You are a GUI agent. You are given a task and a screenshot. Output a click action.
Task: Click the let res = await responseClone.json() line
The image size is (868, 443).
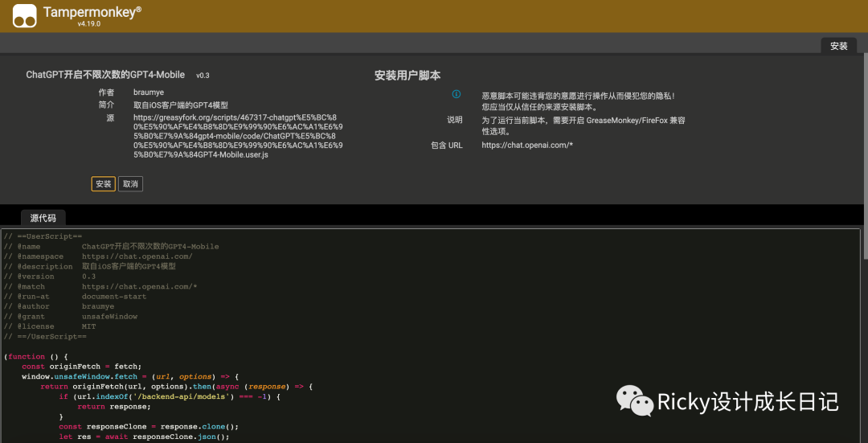coord(144,437)
